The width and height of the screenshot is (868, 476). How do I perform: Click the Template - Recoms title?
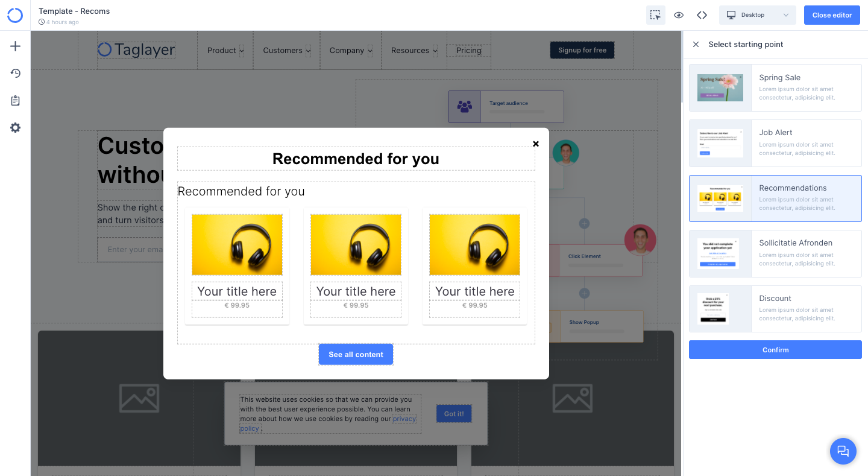[x=74, y=11]
